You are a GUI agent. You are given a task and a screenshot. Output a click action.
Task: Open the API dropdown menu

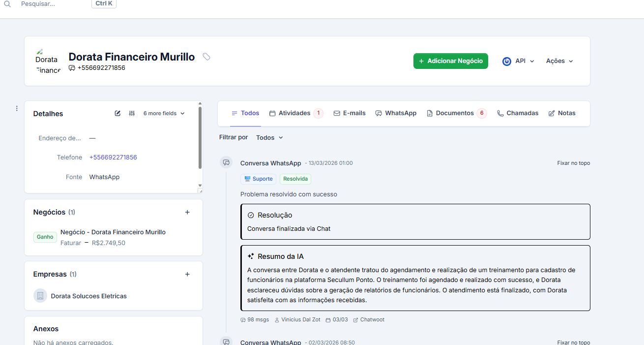coord(518,61)
